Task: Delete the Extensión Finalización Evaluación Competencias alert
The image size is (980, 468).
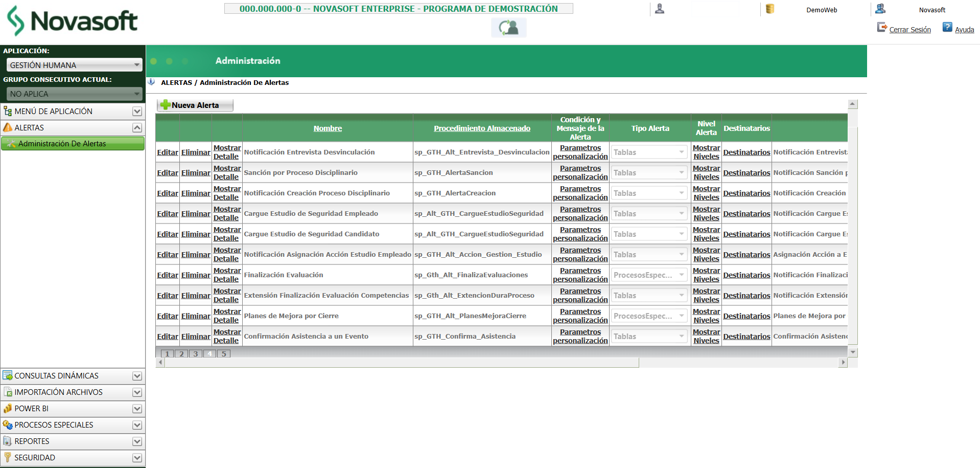Action: 196,296
